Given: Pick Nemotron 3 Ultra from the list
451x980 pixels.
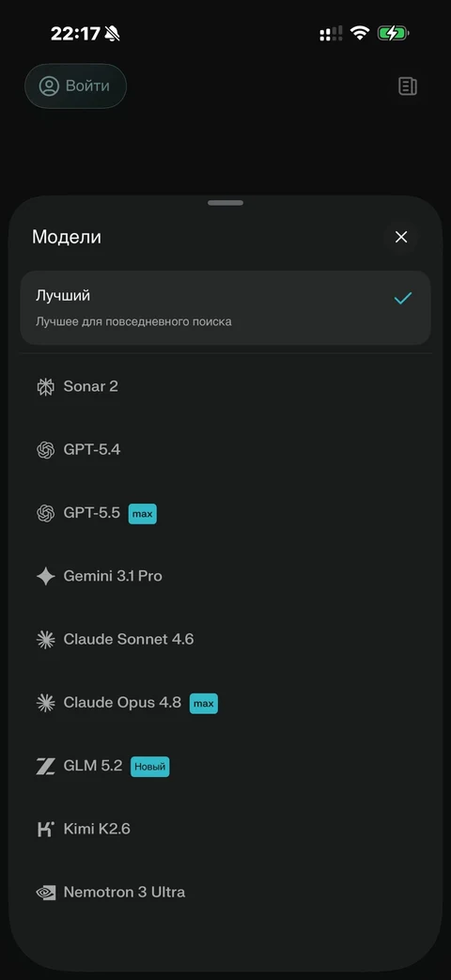Looking at the screenshot, I should [x=225, y=893].
